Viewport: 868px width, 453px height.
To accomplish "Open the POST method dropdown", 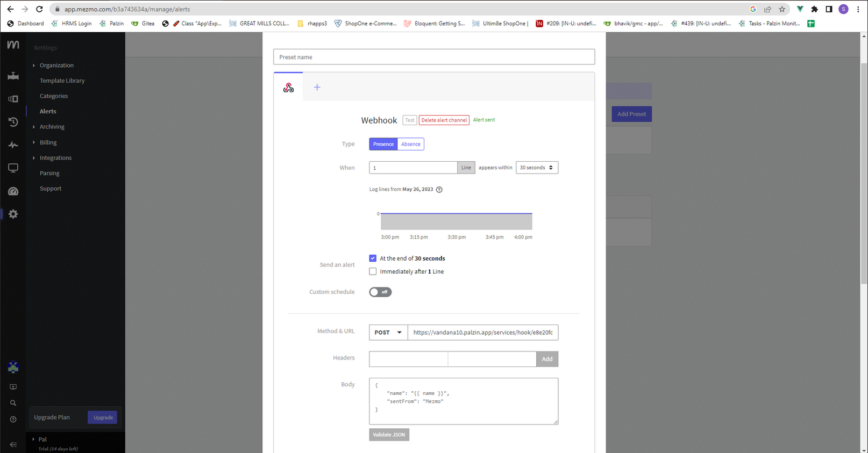I will pos(388,333).
